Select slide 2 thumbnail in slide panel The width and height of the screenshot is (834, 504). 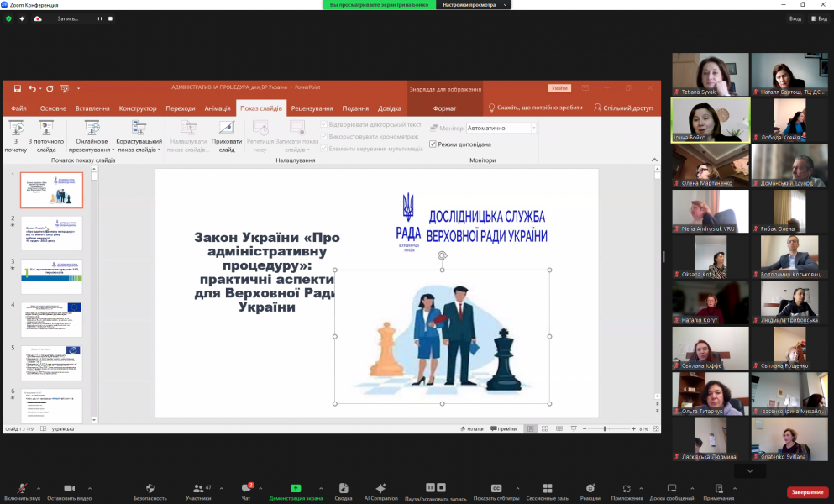point(52,233)
